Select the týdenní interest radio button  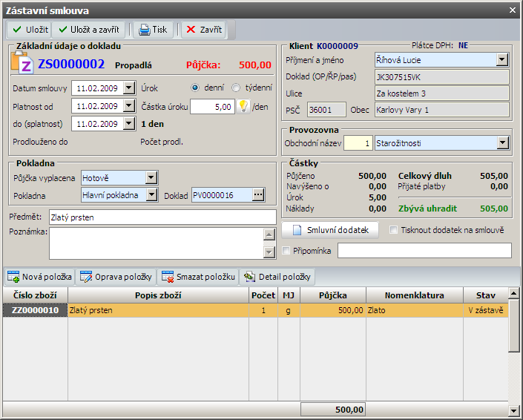[236, 88]
